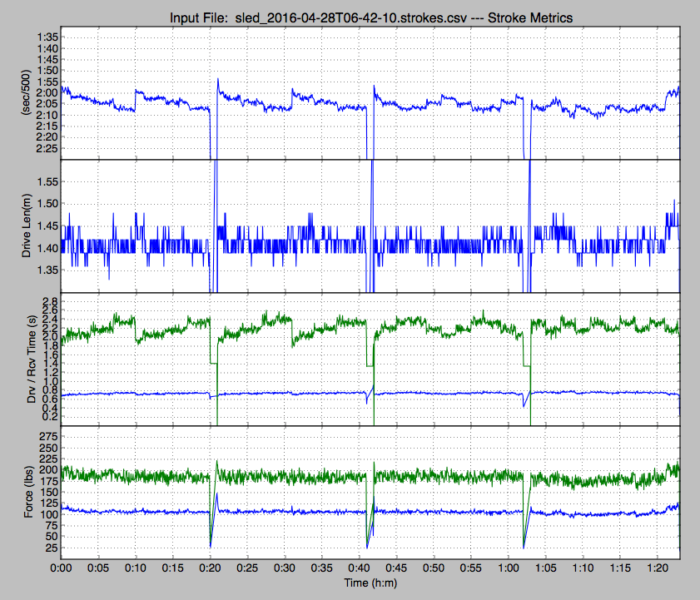Click the 2:25 pace tick label

(46, 147)
